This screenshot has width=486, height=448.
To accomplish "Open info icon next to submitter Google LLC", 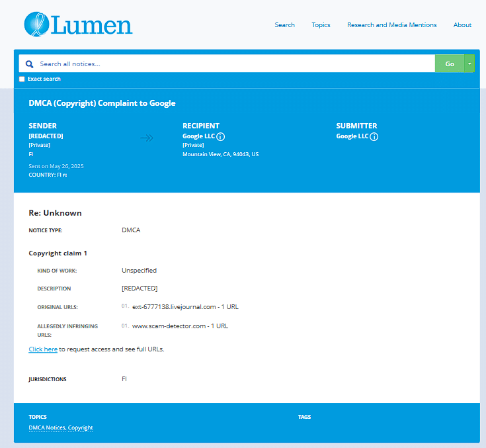I will [x=374, y=136].
